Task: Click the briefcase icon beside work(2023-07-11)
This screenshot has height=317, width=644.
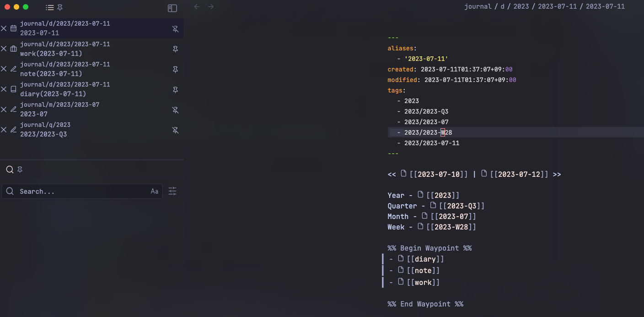Action: pos(13,49)
